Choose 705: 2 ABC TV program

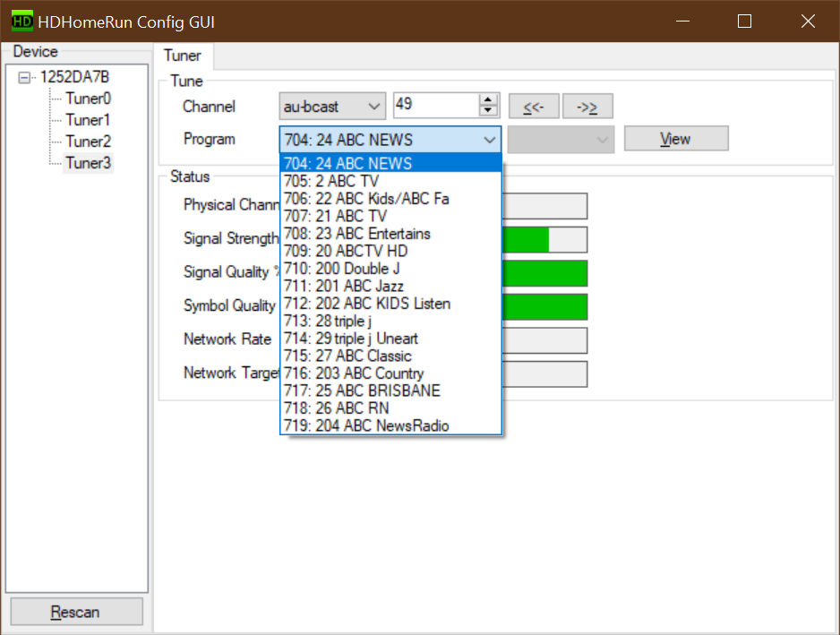pos(390,181)
